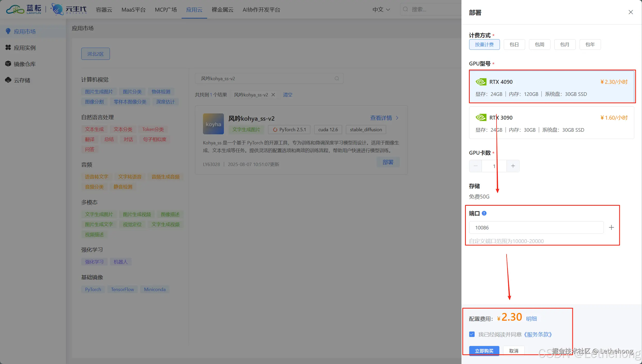
Task: Click the 10086 port input field
Action: point(536,227)
